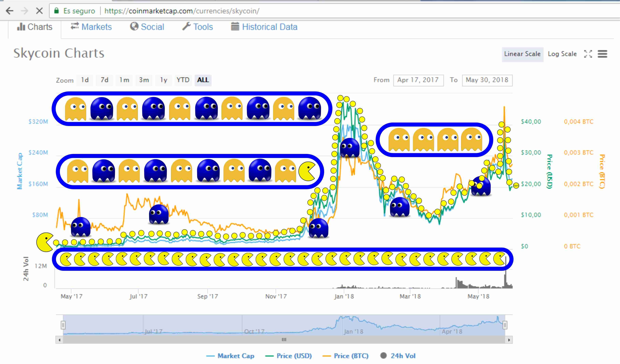The height and width of the screenshot is (364, 620).
Task: Select the ALL zoom range
Action: pos(203,80)
